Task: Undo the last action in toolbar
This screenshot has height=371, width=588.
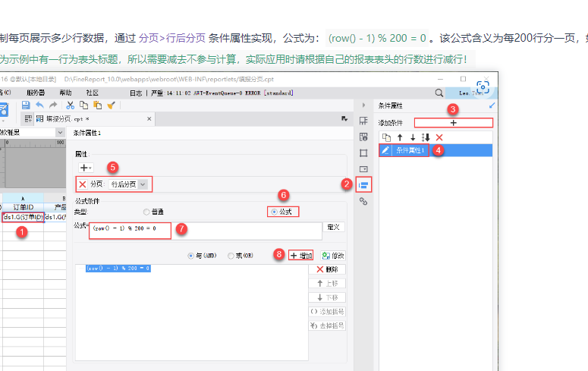Action: pos(39,105)
